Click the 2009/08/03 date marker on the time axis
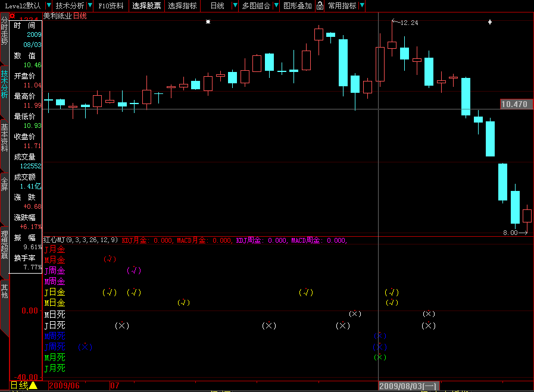 (408, 386)
